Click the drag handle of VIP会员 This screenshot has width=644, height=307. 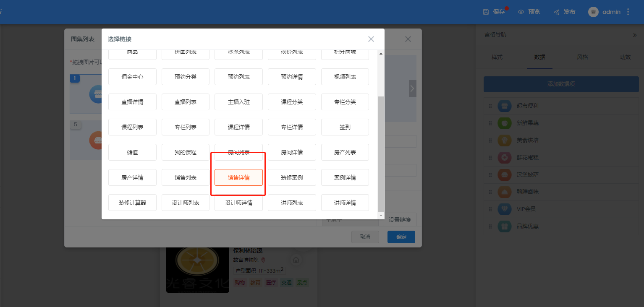(490, 209)
